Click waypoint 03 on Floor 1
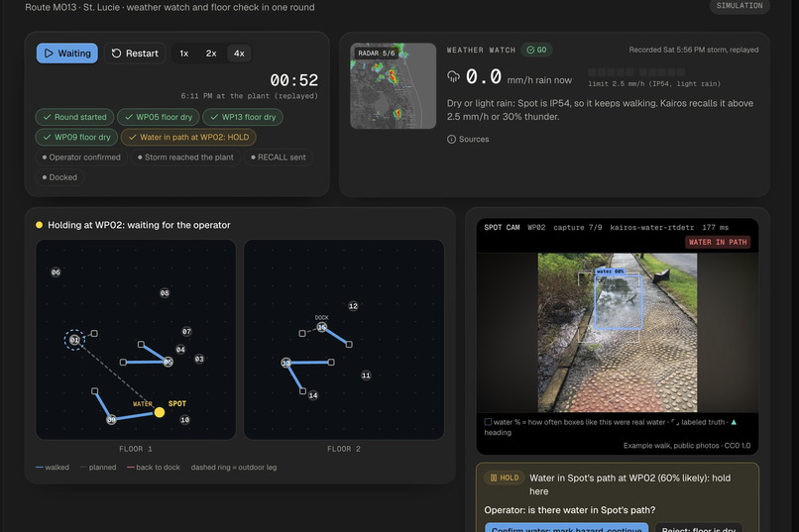The width and height of the screenshot is (799, 532). pos(199,359)
